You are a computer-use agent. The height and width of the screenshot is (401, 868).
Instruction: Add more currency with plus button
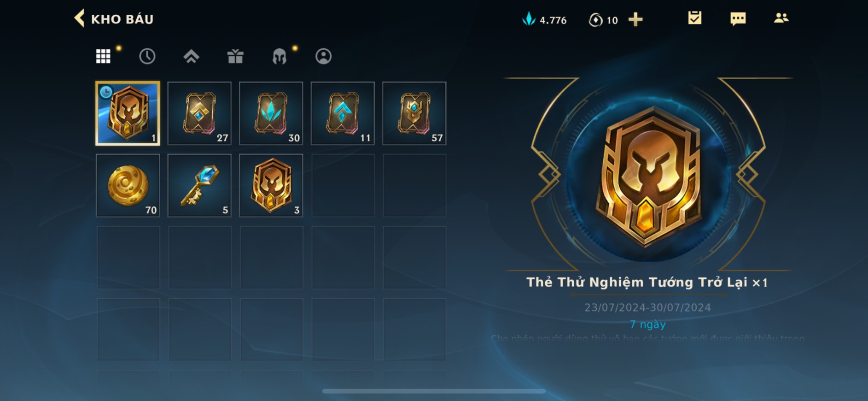[635, 19]
